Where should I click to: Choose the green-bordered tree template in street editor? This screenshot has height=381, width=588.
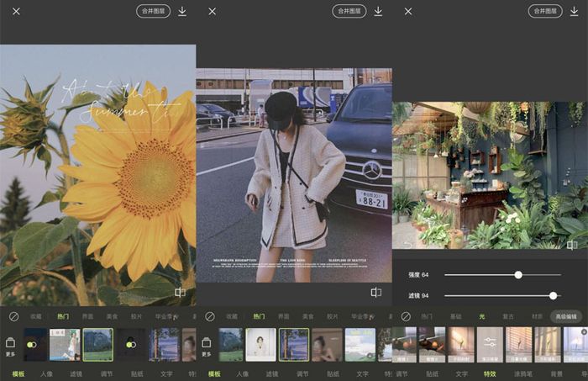[x=294, y=345]
